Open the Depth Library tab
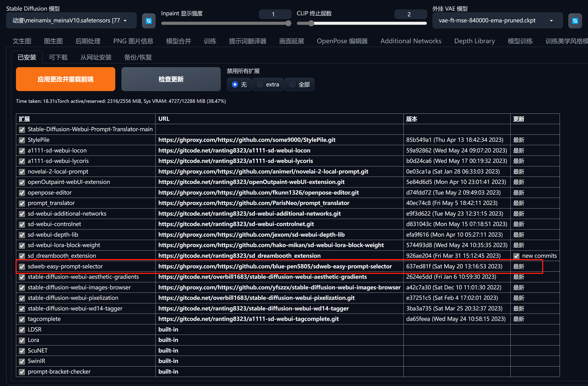 coord(474,41)
